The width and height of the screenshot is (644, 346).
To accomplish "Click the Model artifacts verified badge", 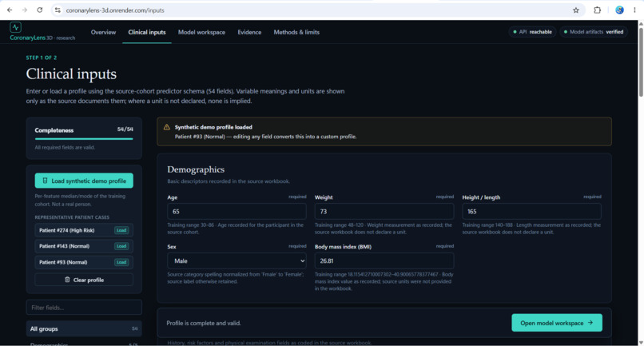I will [x=594, y=32].
